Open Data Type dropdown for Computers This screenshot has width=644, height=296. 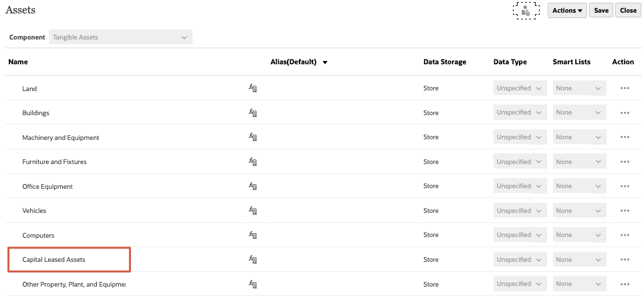tap(520, 235)
